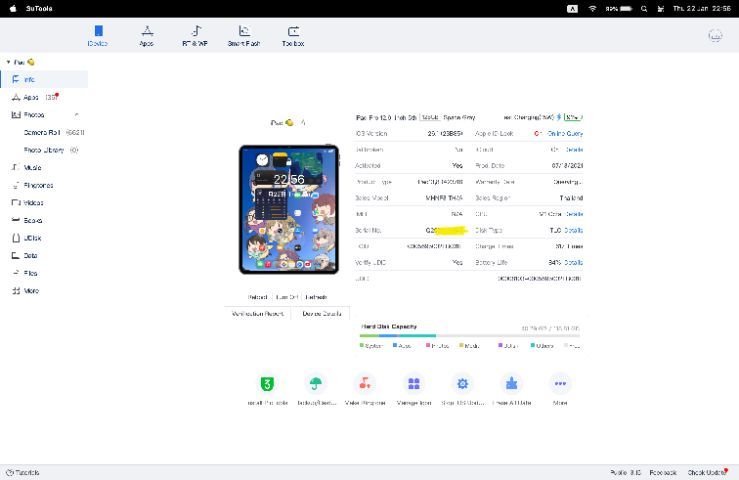This screenshot has height=480, width=739.
Task: Open the Manage Icon tool
Action: click(414, 384)
